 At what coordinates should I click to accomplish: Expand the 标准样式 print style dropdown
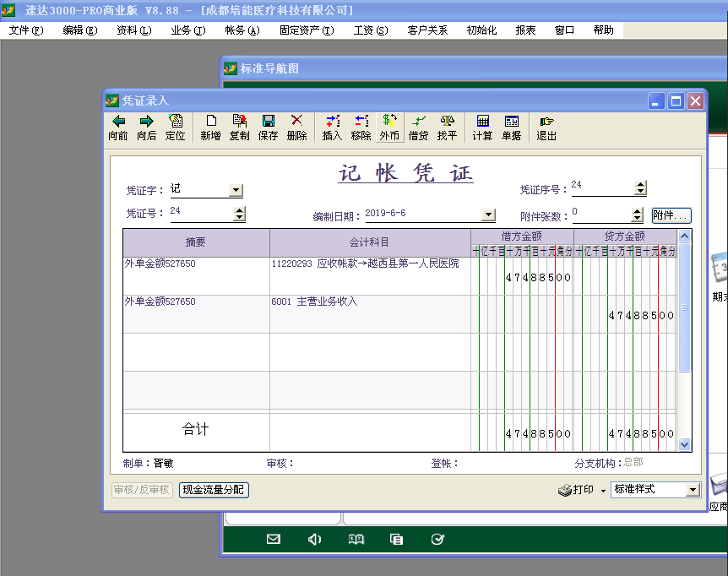(693, 490)
